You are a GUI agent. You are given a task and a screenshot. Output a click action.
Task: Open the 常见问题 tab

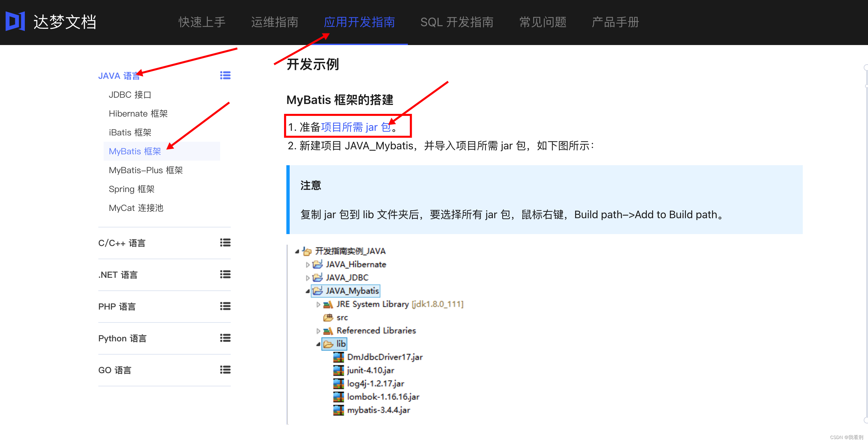[543, 22]
